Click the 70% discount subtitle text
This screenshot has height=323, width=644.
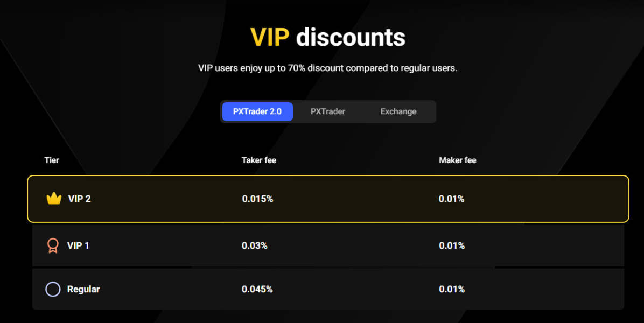point(328,68)
